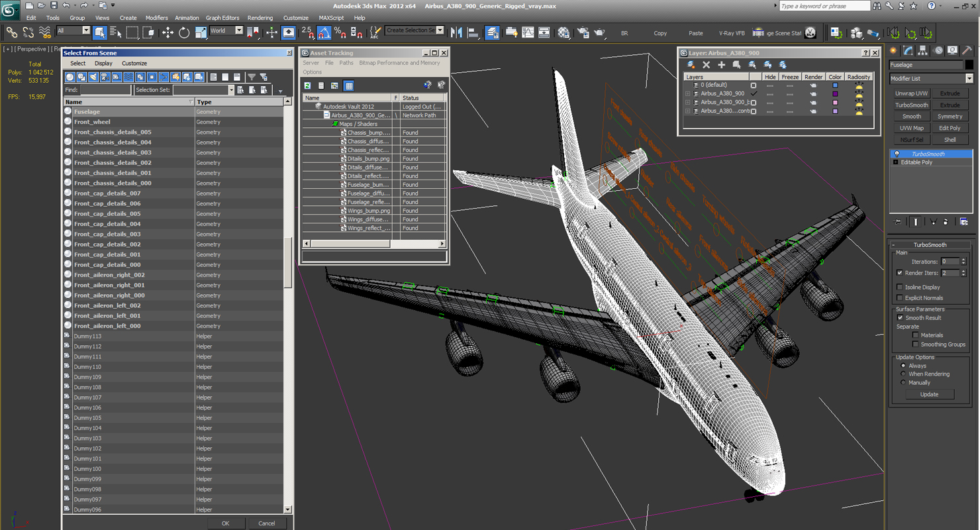Activate Bind to Space Warp tool

tap(45, 32)
